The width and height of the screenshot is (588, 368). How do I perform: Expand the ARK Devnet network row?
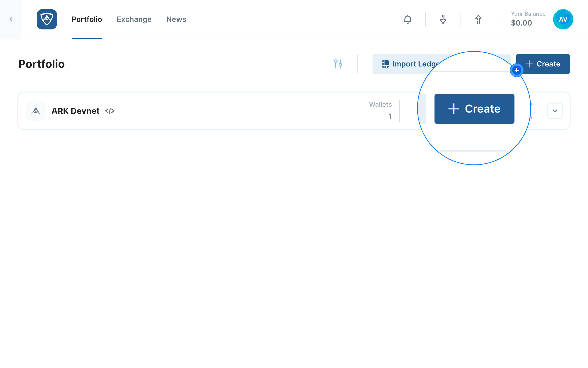[555, 111]
